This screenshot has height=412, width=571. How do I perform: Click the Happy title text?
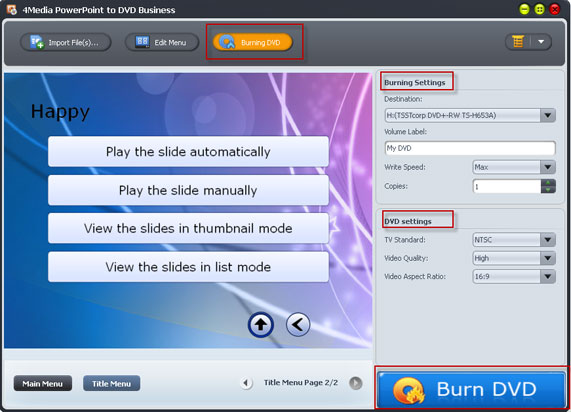click(x=60, y=111)
